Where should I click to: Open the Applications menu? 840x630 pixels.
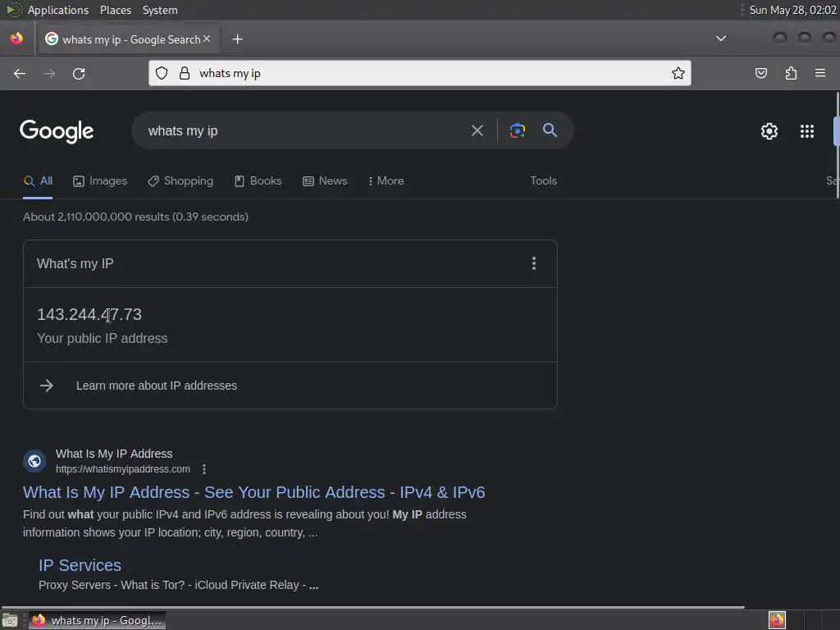pyautogui.click(x=58, y=10)
